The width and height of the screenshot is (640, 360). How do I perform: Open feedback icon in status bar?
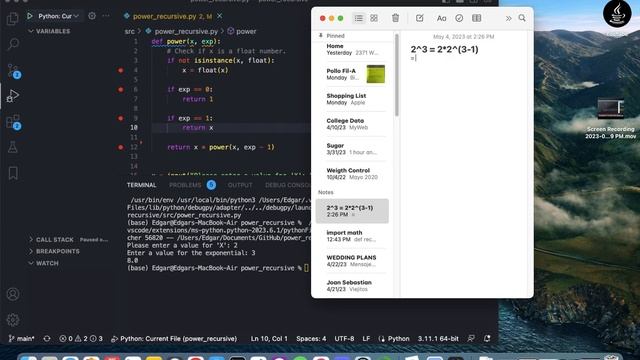pos(471,338)
